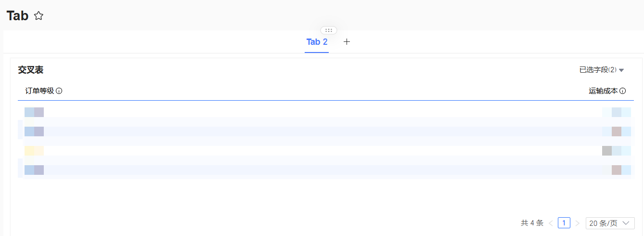Viewport: 644px width, 236px height.
Task: Switch to Tab 2
Action: (317, 42)
